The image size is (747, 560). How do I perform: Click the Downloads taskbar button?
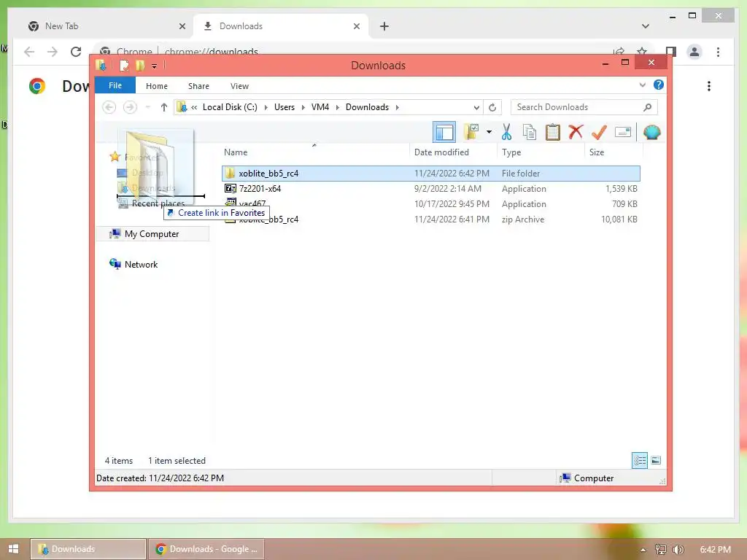pyautogui.click(x=88, y=549)
